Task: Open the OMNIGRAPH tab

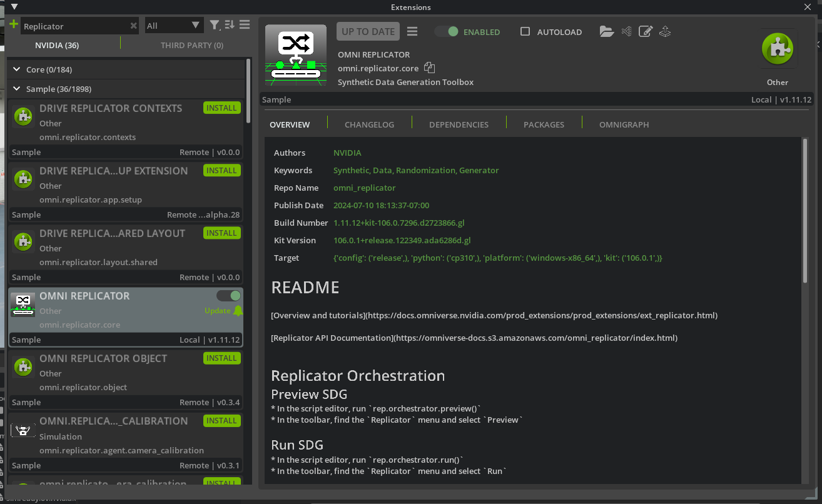Action: [624, 124]
